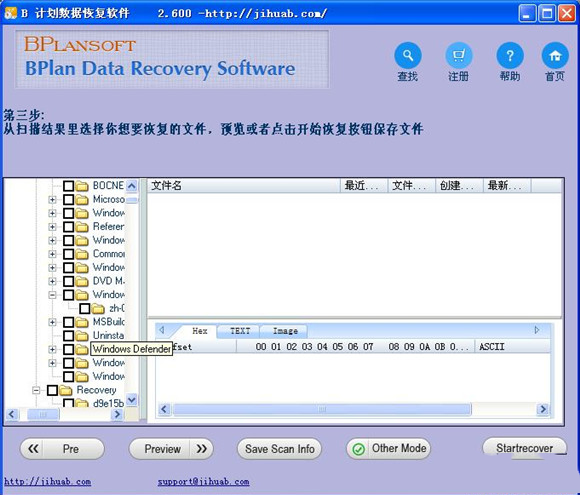Click tree scrollbar up arrow
The image size is (580, 495).
pos(132,186)
